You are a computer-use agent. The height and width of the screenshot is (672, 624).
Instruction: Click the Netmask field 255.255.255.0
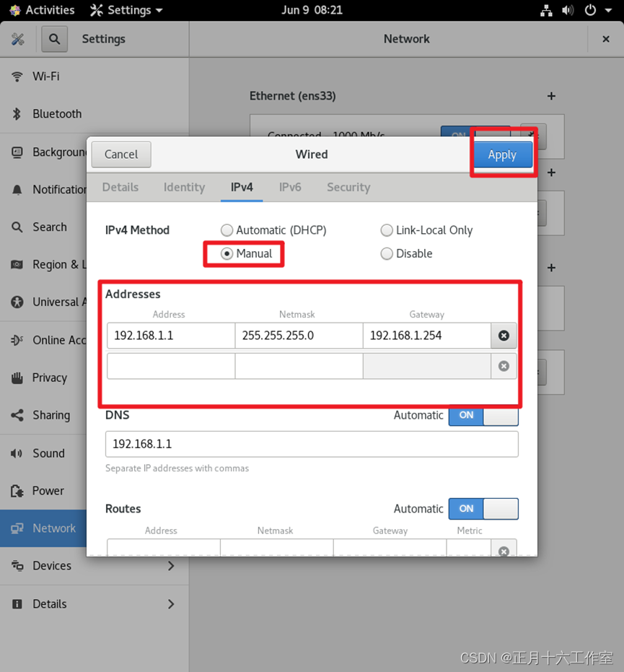(299, 336)
